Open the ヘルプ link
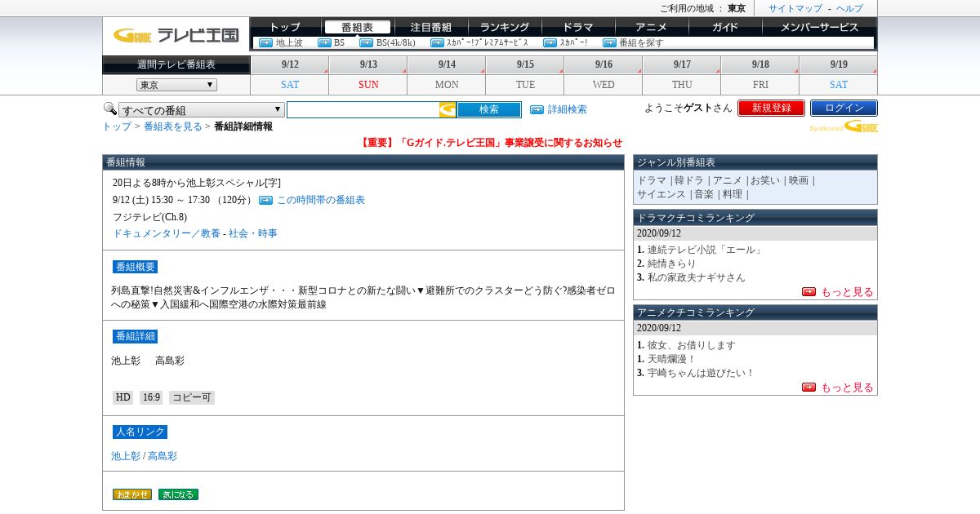 click(849, 8)
